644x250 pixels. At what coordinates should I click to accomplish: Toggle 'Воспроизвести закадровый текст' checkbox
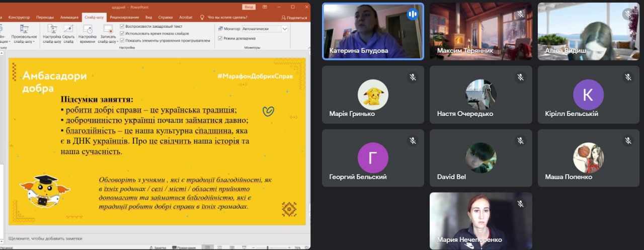(122, 26)
